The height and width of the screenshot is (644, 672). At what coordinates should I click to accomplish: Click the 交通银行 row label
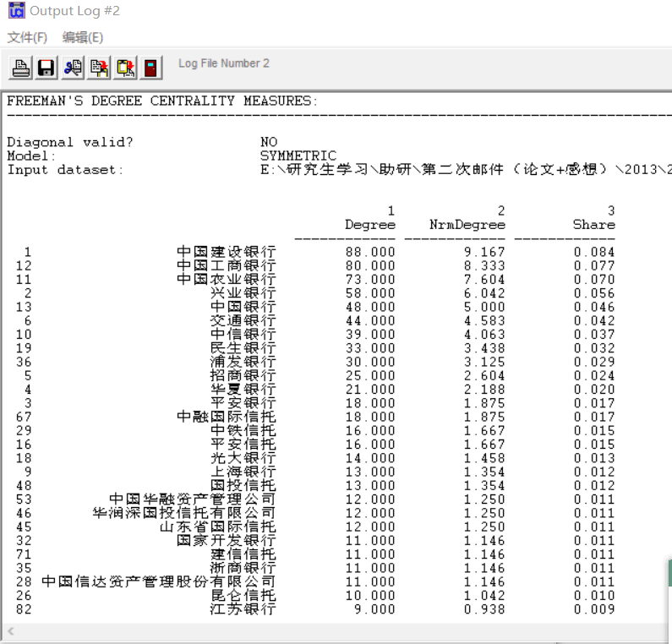click(243, 320)
